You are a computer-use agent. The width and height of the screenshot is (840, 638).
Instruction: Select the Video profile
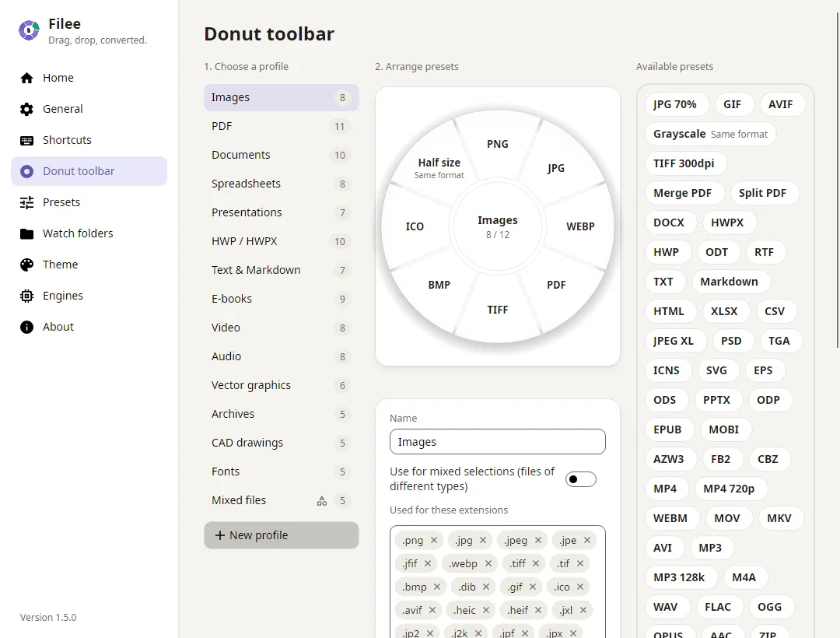[x=282, y=328]
